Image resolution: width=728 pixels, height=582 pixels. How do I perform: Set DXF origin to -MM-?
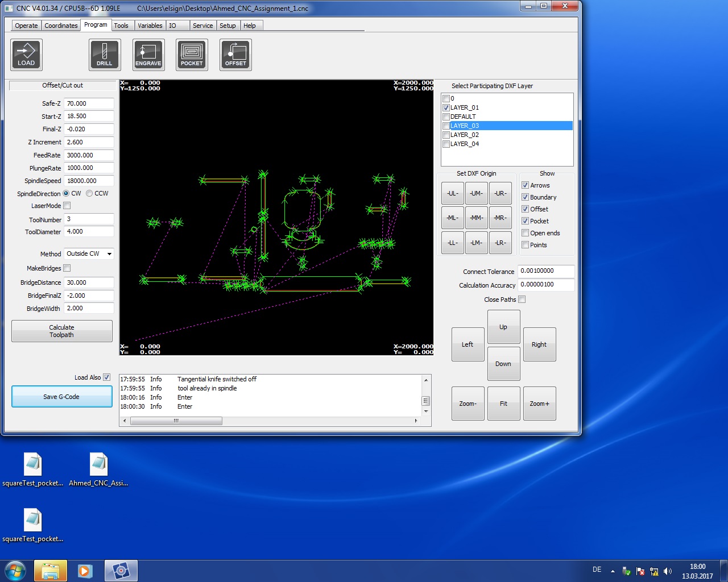tap(477, 218)
